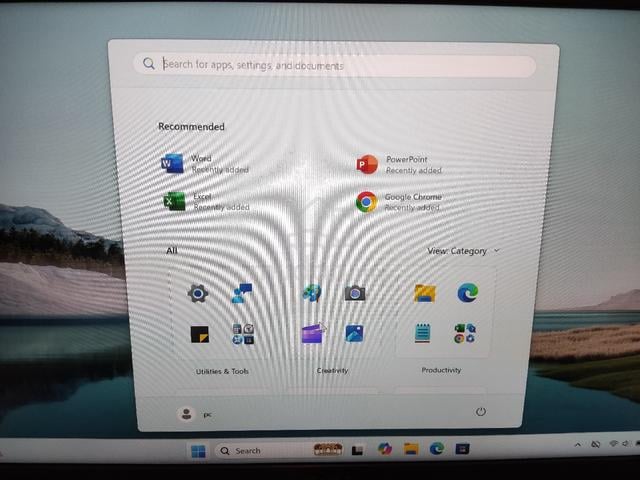This screenshot has height=480, width=640.
Task: Click the Utilities & Tools label
Action: pos(222,371)
